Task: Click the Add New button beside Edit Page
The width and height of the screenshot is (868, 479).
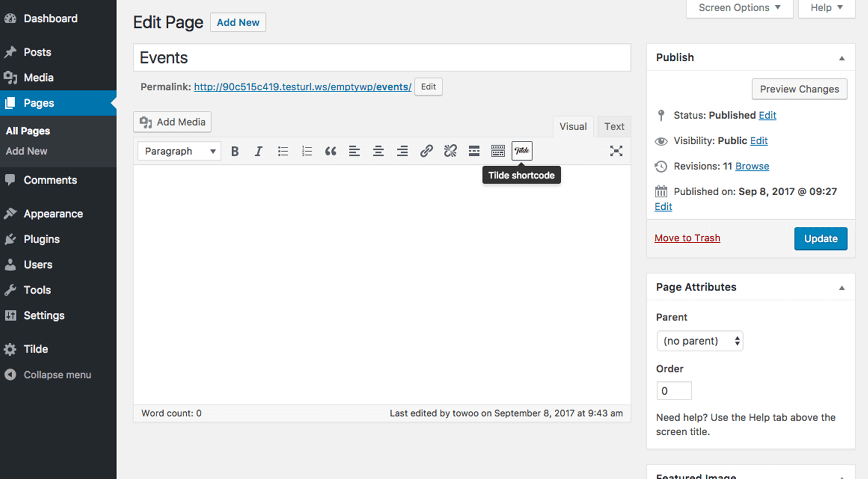Action: tap(238, 22)
